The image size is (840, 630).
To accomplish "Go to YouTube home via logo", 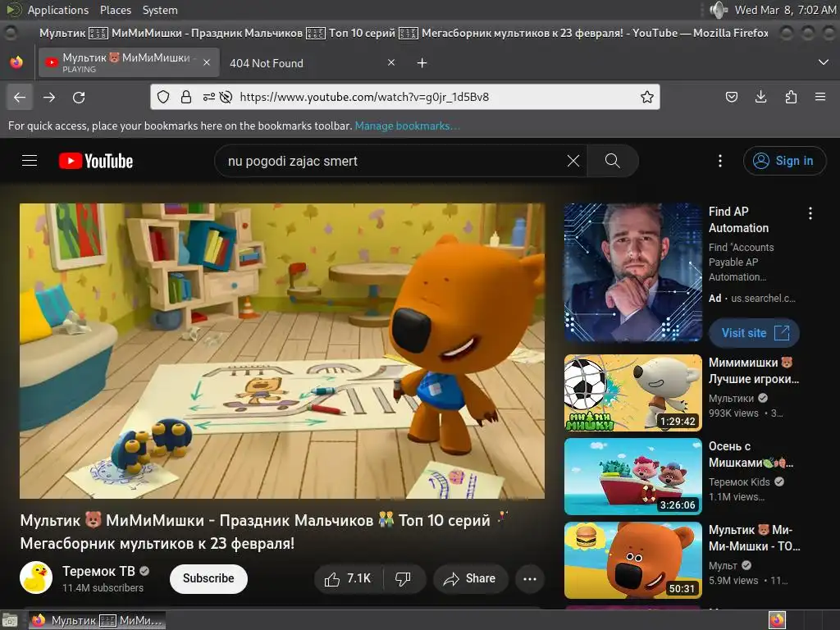I will pyautogui.click(x=96, y=161).
